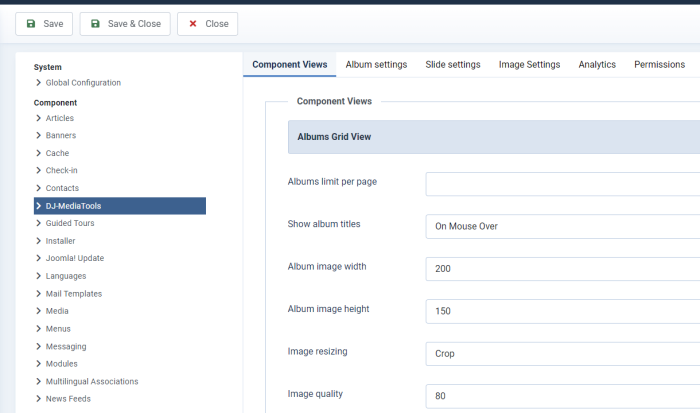The width and height of the screenshot is (700, 413).
Task: Switch to the Image Settings tab
Action: 529,64
